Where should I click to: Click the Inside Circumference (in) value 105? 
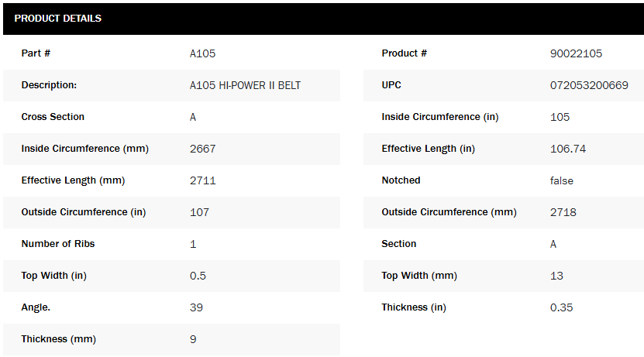(560, 117)
